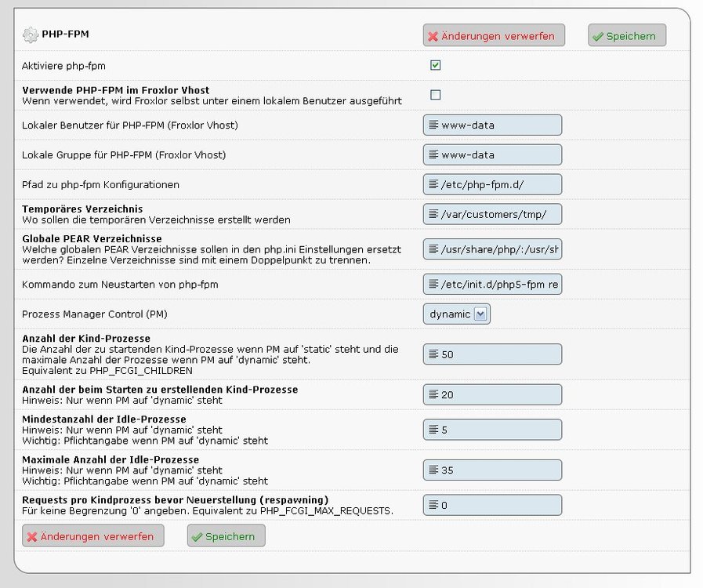Click the Kommando zum Neustarten input field

(499, 285)
